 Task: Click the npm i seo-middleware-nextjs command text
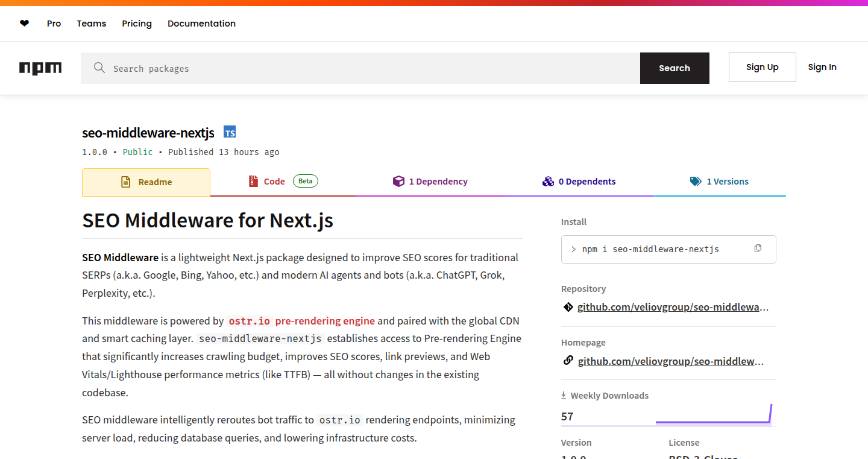650,249
